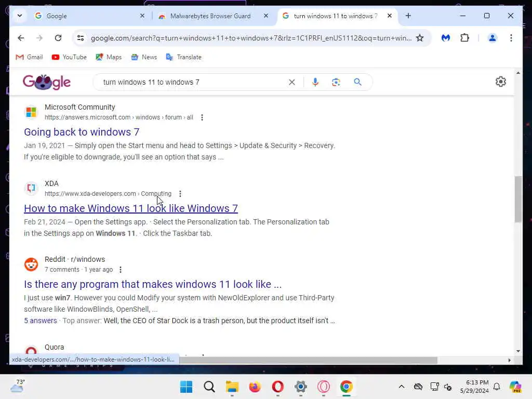Image resolution: width=532 pixels, height=399 pixels.
Task: Search by image with Google Lens
Action: click(336, 82)
